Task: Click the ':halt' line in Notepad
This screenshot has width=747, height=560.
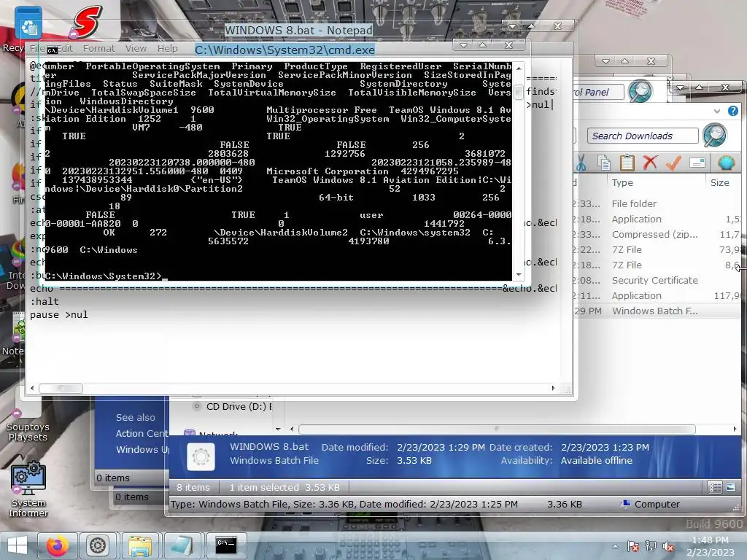Action: click(44, 301)
